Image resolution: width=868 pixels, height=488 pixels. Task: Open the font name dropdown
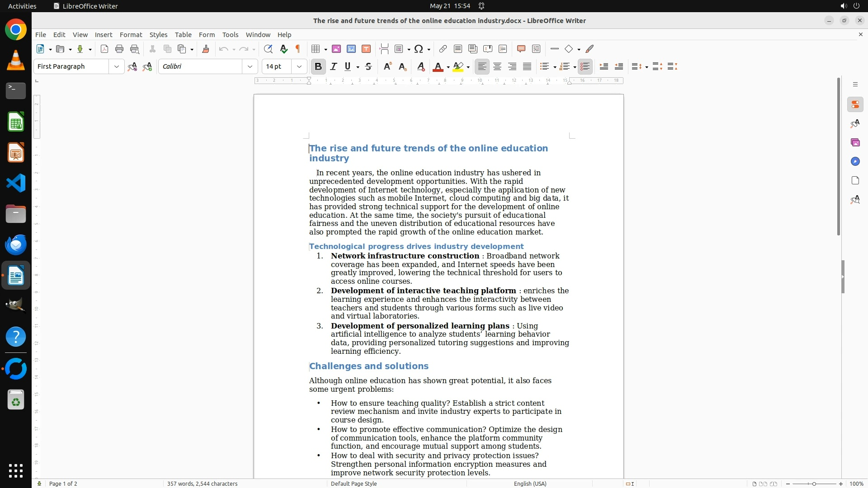tap(250, 66)
